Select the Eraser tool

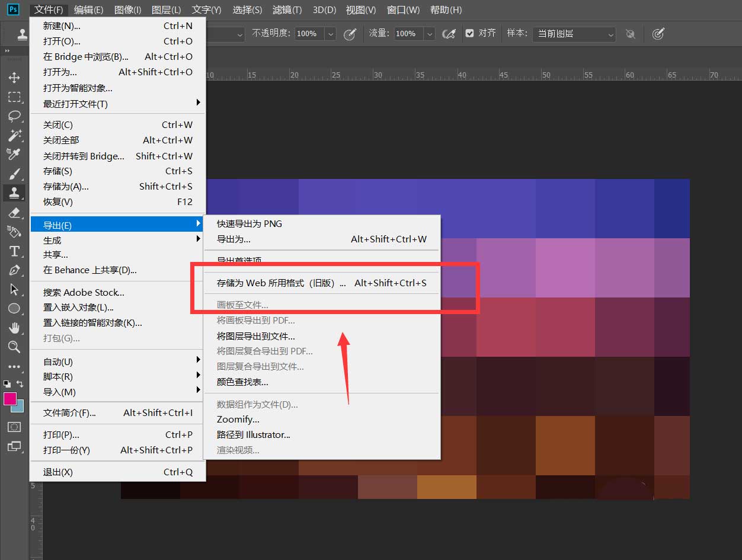coord(14,212)
